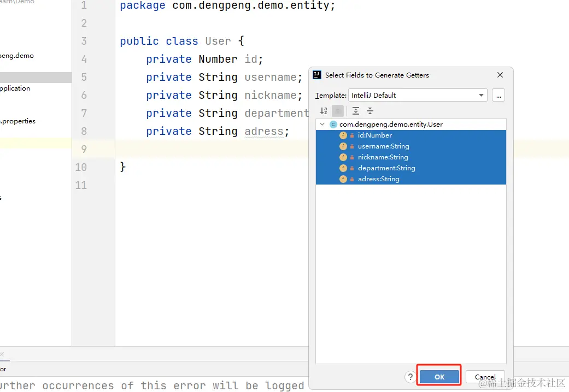Select the adress:String field

(x=411, y=179)
